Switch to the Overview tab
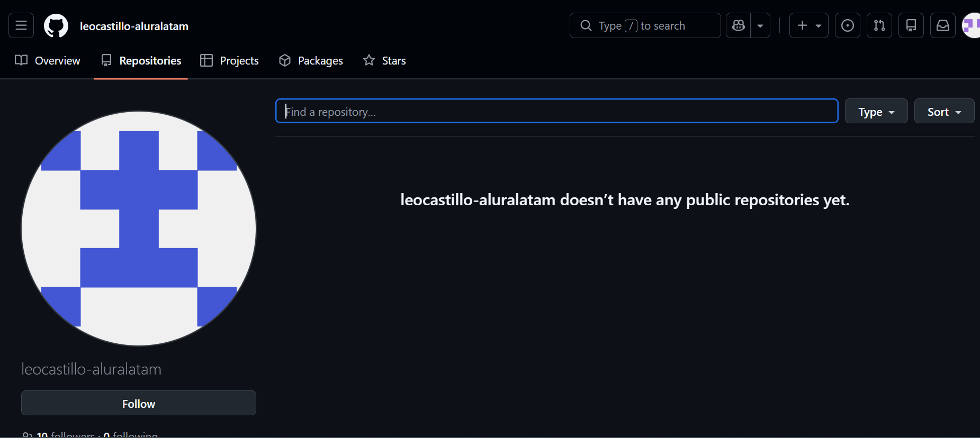Screen dimensions: 980x438 pyautogui.click(x=48, y=61)
